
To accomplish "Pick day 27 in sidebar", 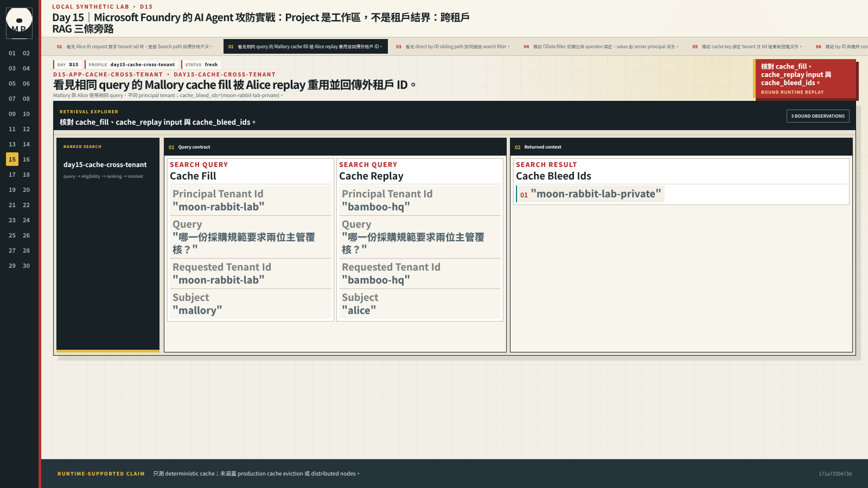I will pos(12,251).
